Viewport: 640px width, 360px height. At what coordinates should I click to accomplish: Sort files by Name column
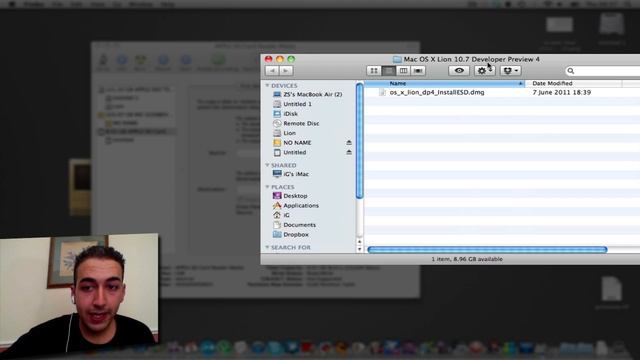click(444, 83)
